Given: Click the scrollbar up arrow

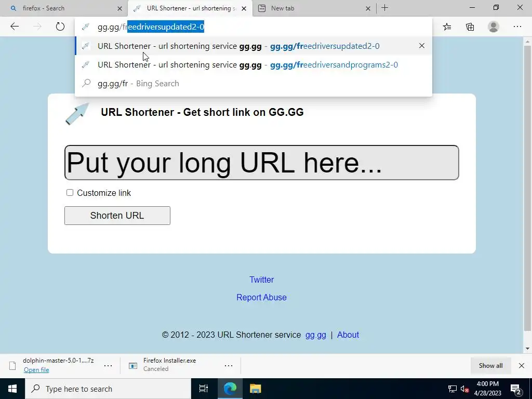Looking at the screenshot, I should 527,42.
